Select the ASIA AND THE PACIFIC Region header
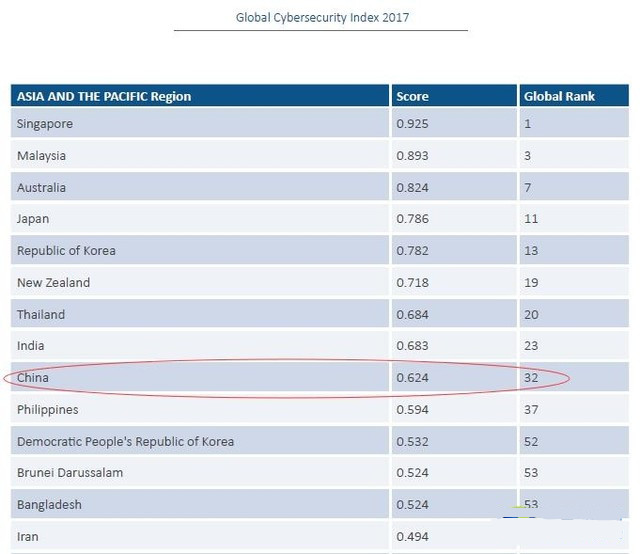640x554 pixels. [200, 96]
